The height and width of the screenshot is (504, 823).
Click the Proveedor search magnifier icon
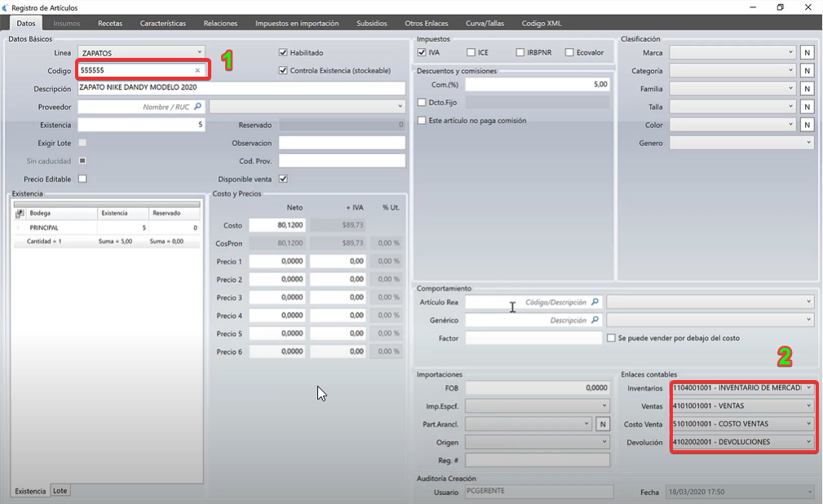tap(198, 107)
